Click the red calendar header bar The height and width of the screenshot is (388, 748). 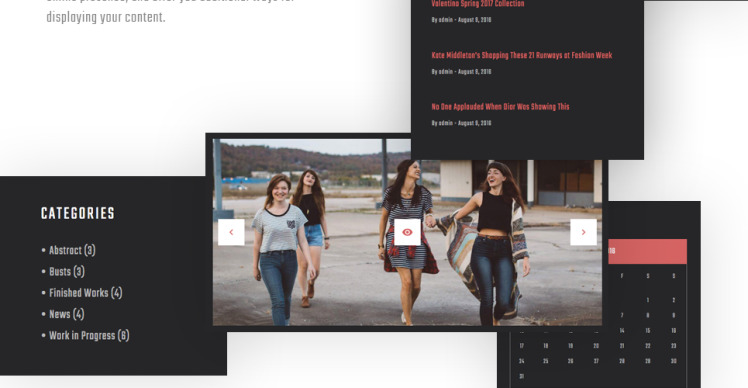pyautogui.click(x=647, y=252)
